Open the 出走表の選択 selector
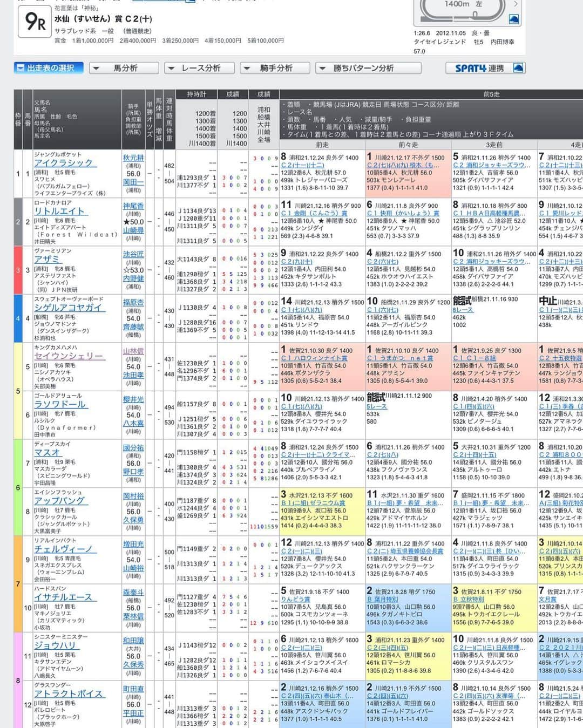Viewport: 583px width, 728px height. click(49, 68)
